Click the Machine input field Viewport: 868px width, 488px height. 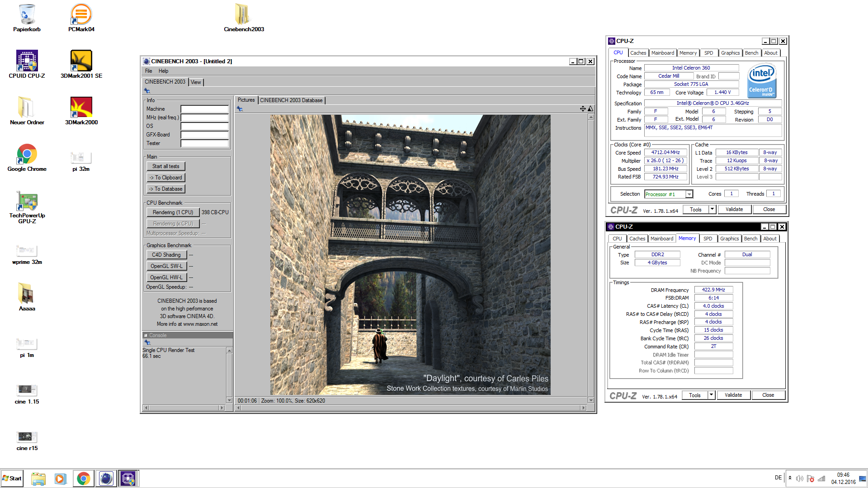(204, 109)
